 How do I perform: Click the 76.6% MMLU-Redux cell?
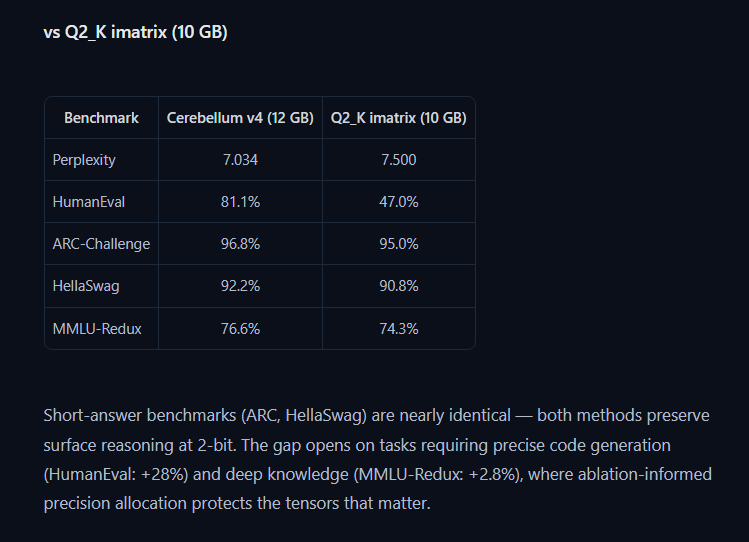[240, 329]
